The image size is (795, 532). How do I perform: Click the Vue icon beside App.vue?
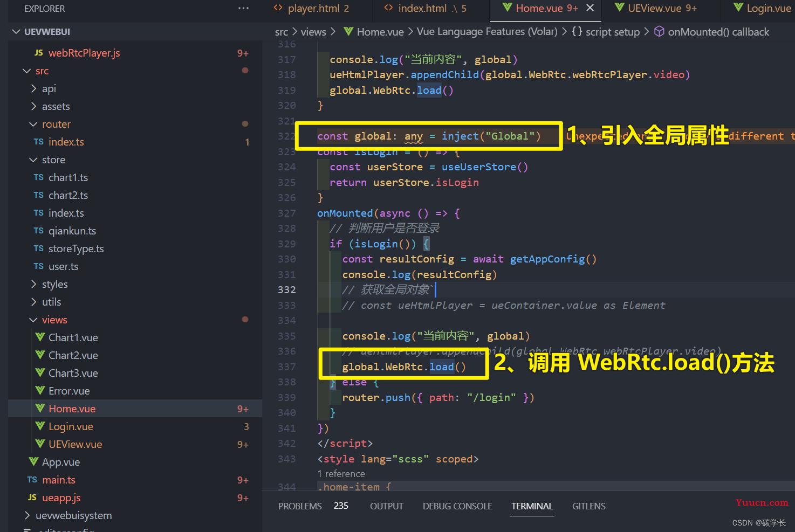[x=33, y=462]
